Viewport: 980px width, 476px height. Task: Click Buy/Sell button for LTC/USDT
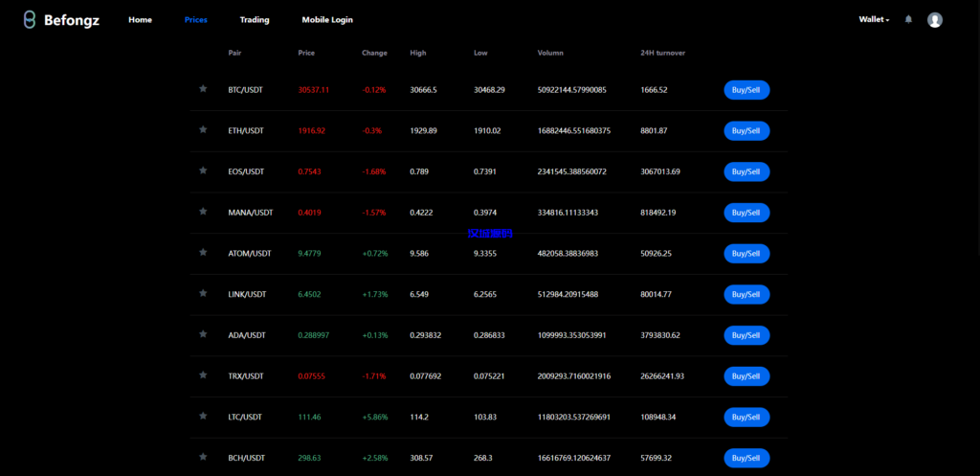(x=746, y=417)
